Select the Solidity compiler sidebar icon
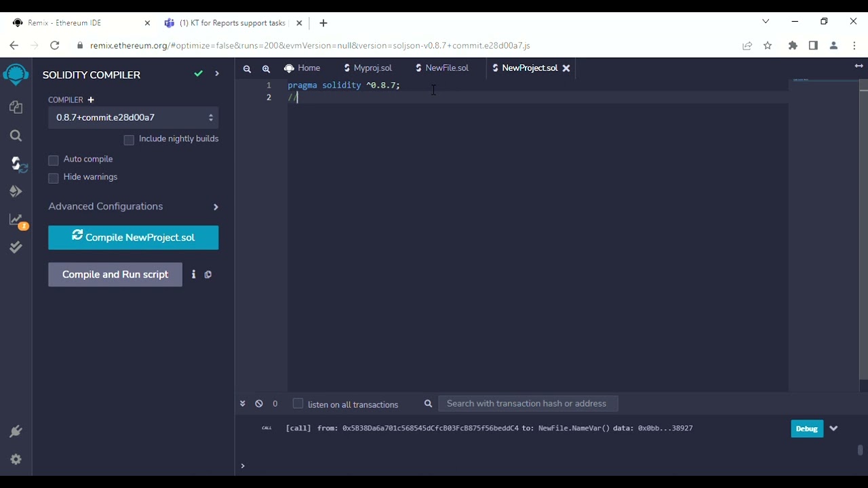The height and width of the screenshot is (488, 868). tap(18, 164)
